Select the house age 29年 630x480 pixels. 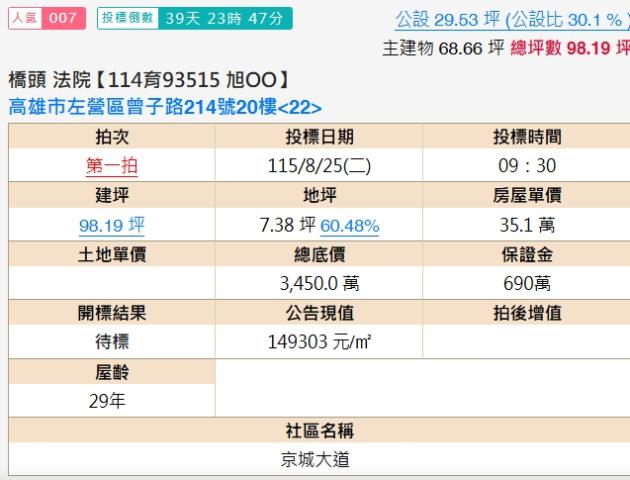pos(107,401)
